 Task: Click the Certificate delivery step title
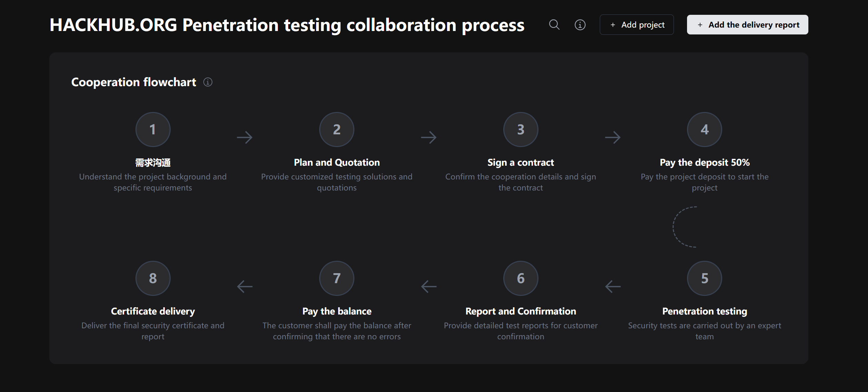click(x=153, y=311)
